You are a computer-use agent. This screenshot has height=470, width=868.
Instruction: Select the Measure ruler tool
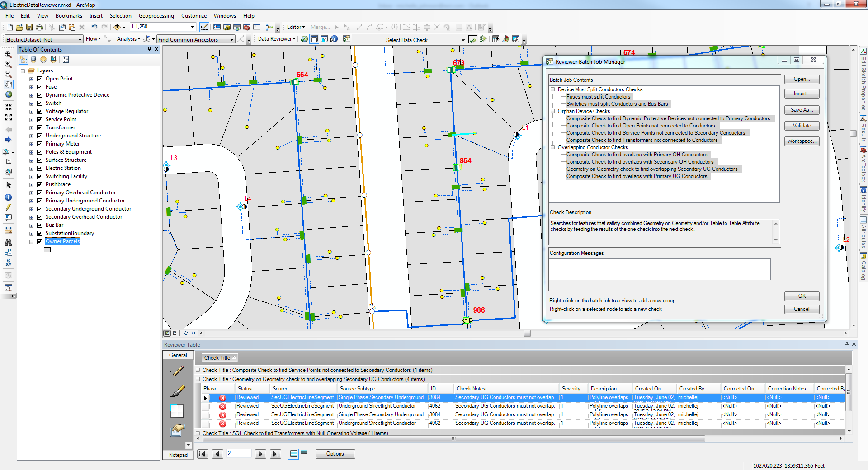[9, 230]
